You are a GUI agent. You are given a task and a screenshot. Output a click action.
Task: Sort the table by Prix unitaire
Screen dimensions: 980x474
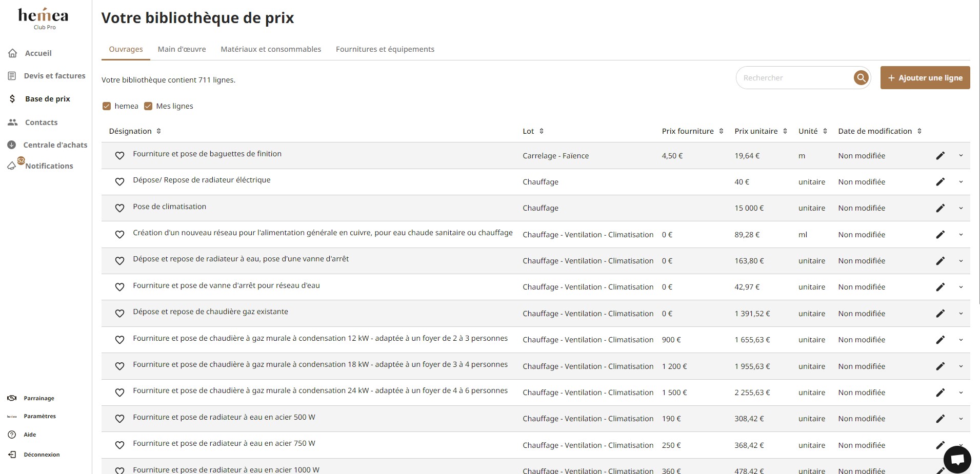click(785, 131)
